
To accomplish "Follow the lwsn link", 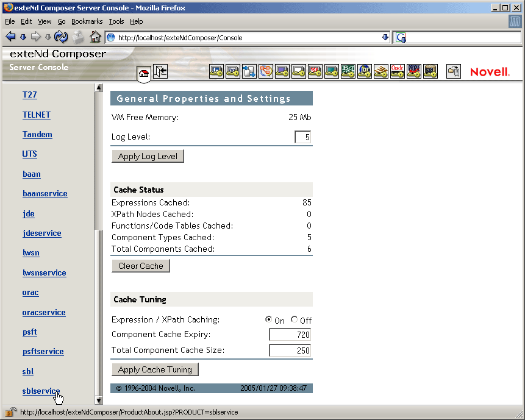I will click(x=31, y=252).
